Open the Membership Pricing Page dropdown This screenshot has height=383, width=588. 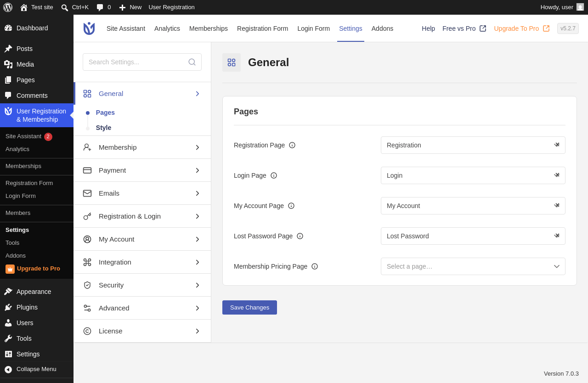tap(473, 266)
